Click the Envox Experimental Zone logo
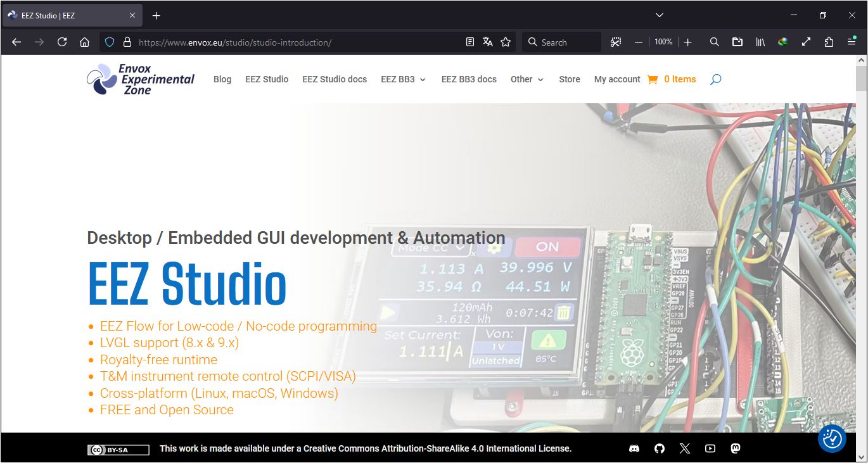The image size is (868, 463). pyautogui.click(x=141, y=79)
